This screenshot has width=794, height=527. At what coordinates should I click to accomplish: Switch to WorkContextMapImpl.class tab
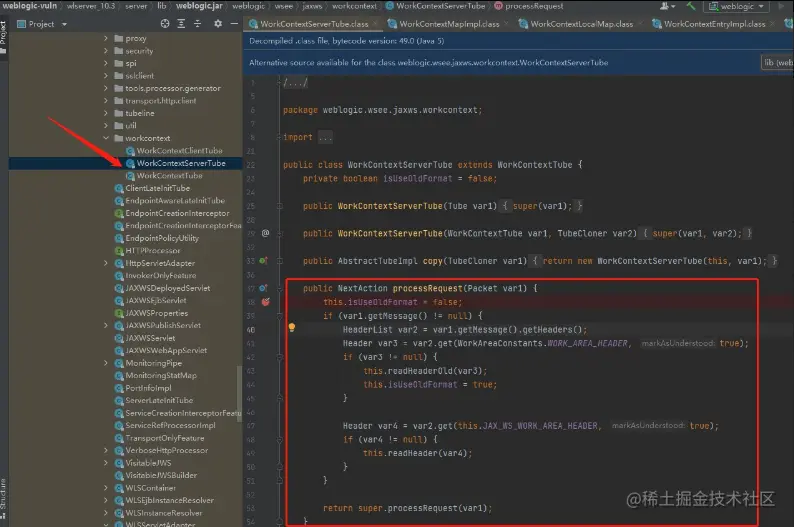tap(449, 24)
